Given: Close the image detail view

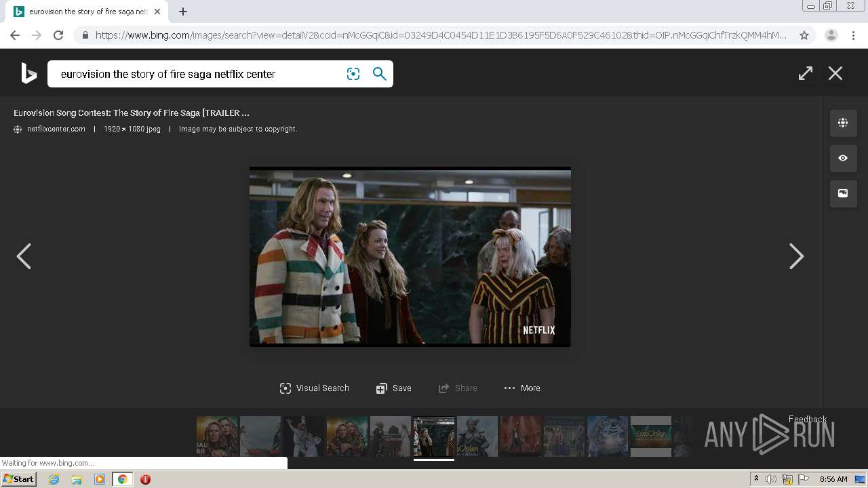Looking at the screenshot, I should coord(835,73).
